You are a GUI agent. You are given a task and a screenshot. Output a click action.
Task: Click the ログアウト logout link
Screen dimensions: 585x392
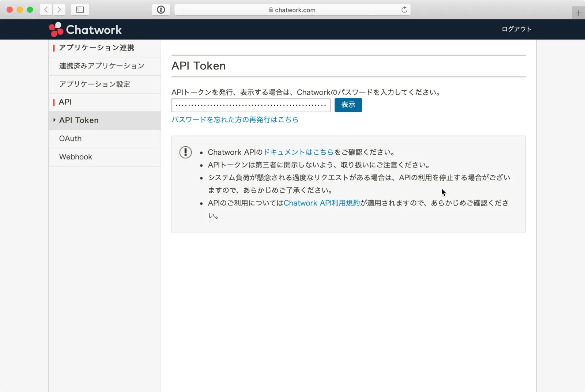point(516,29)
